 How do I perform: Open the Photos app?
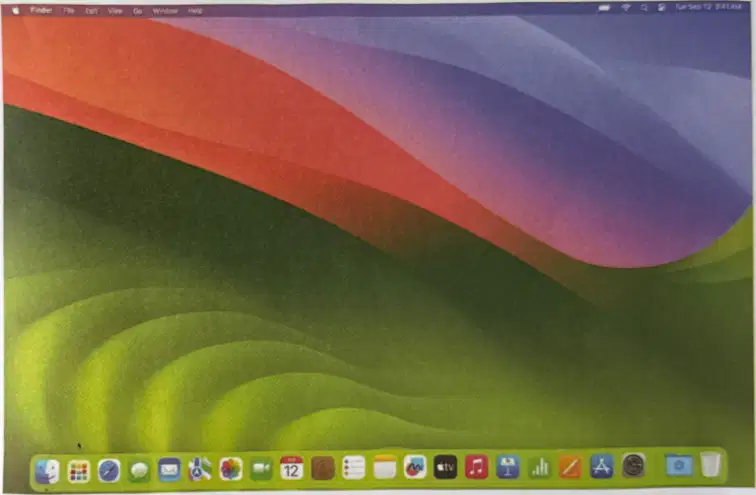click(x=230, y=469)
